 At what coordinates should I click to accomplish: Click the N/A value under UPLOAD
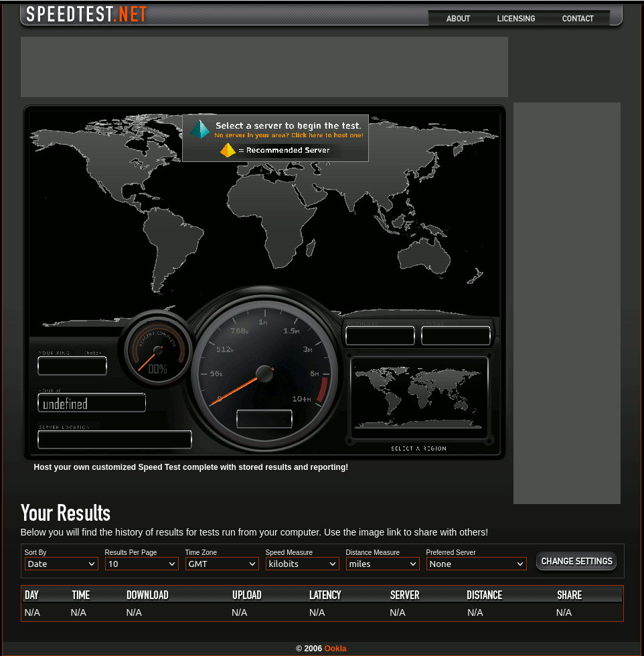point(240,612)
